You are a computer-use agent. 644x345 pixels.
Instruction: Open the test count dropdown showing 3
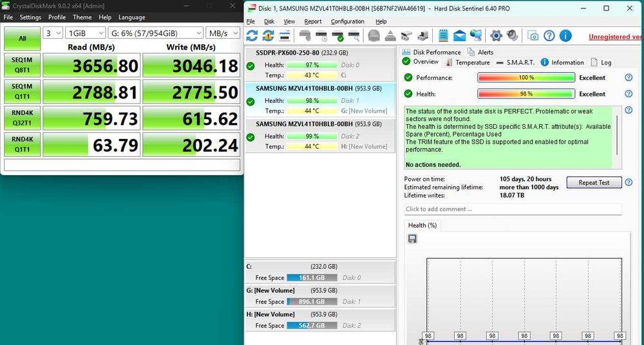53,33
